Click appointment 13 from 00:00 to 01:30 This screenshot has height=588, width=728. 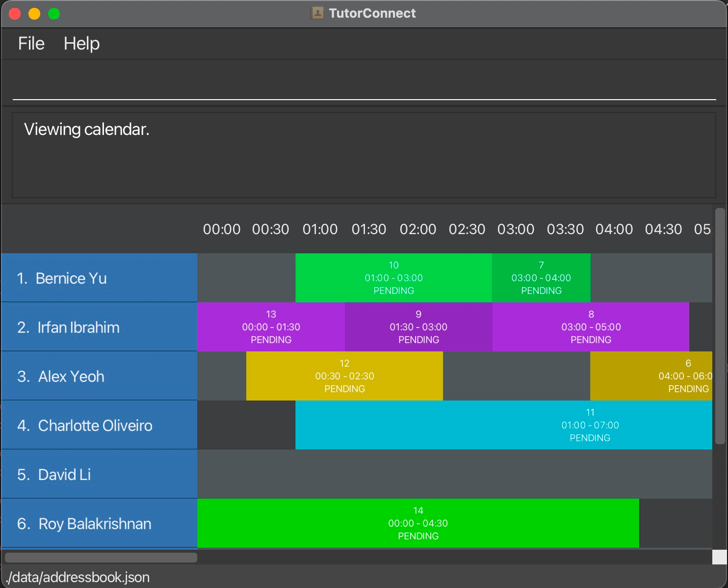(x=271, y=327)
